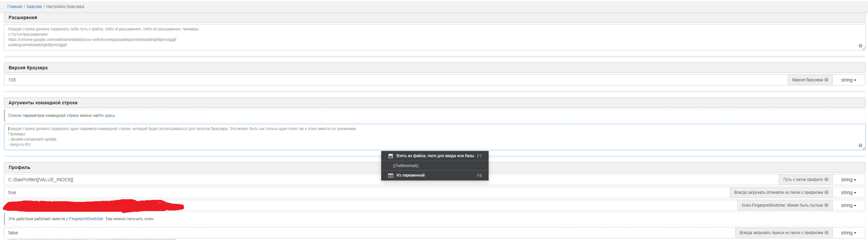Image resolution: width=868 pixels, height=240 pixels.
Task: Open 'Браузер' breadcrumb link
Action: [34, 6]
